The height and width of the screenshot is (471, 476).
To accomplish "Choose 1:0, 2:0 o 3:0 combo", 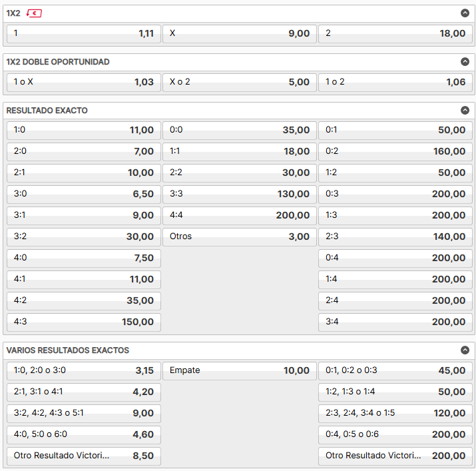I will 84,370.
